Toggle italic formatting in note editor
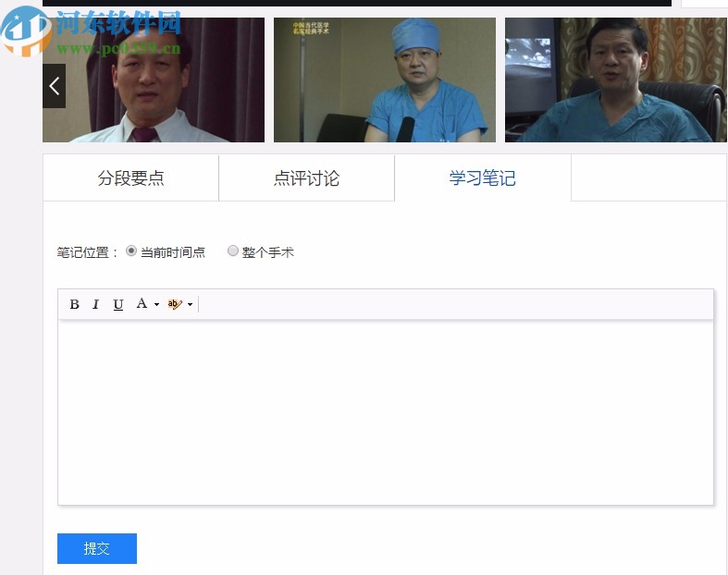 click(x=95, y=304)
